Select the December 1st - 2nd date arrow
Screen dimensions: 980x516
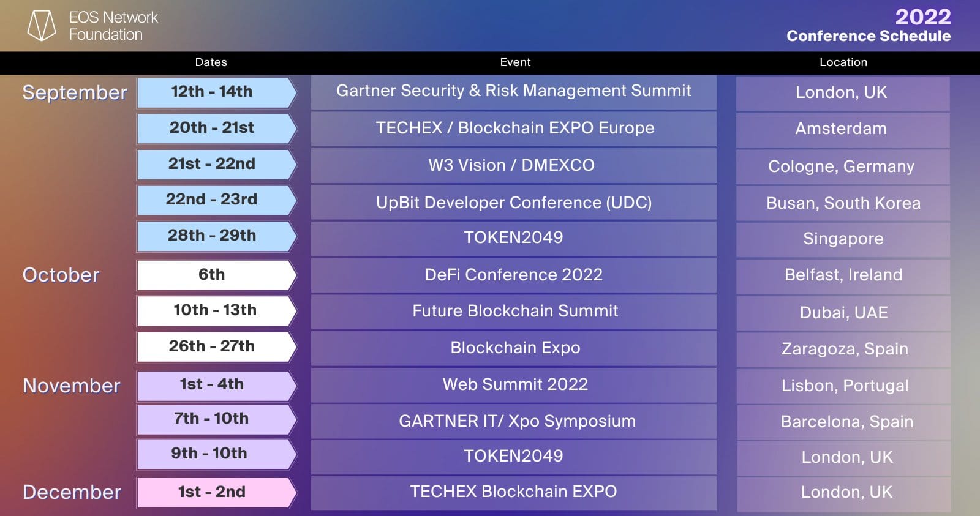[217, 493]
